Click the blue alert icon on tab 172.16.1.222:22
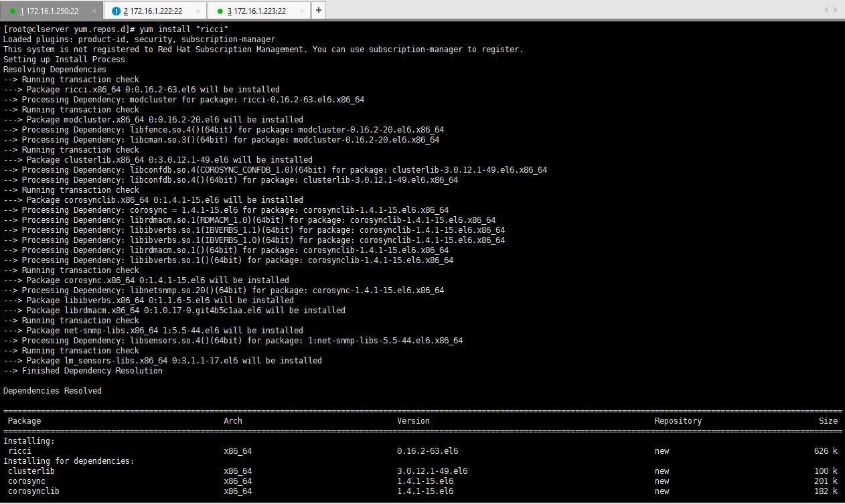 [117, 11]
